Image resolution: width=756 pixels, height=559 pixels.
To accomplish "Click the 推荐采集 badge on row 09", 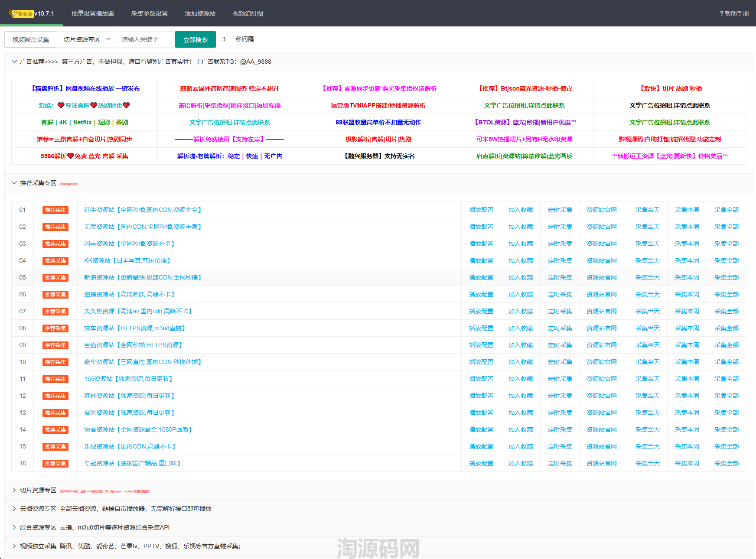I will point(55,345).
